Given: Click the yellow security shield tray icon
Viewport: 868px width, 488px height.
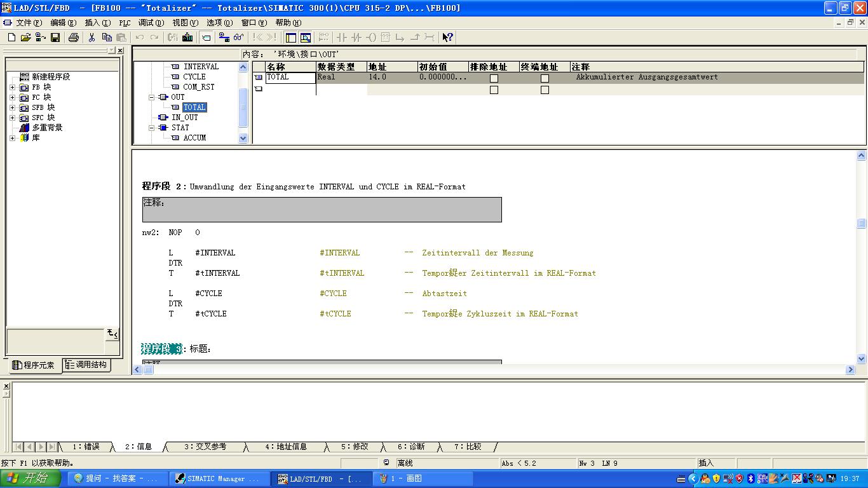Looking at the screenshot, I should coord(716,478).
